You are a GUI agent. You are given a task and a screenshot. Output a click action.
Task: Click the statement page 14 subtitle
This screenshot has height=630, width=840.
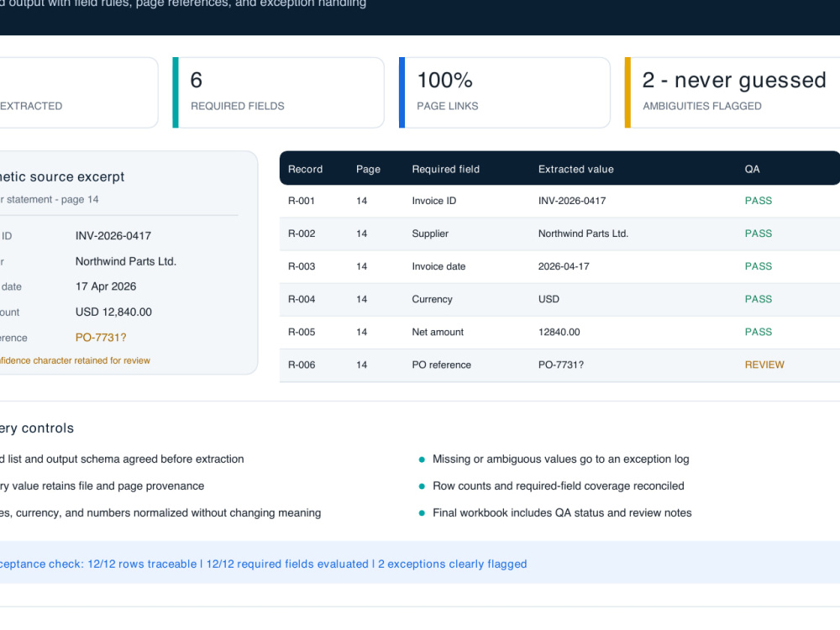[x=50, y=199]
